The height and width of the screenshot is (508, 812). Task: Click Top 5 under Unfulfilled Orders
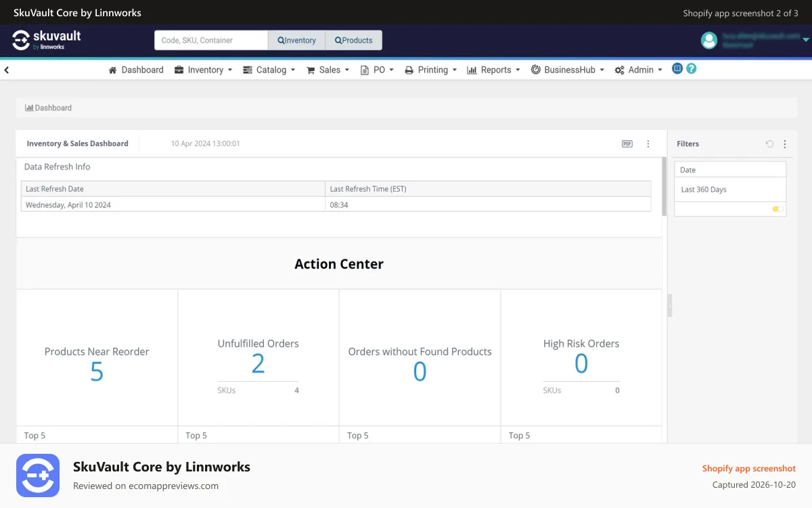[196, 436]
